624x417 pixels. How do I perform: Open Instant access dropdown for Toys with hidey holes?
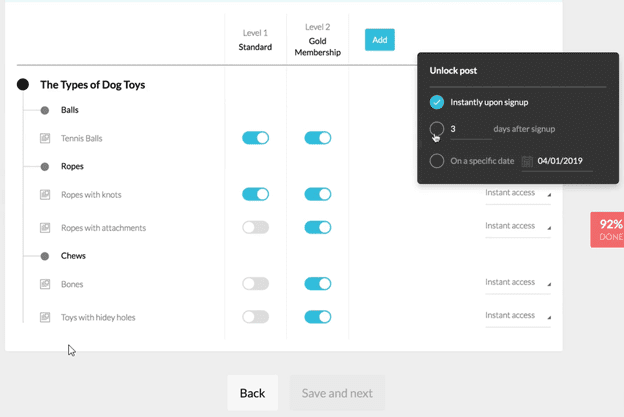click(518, 316)
